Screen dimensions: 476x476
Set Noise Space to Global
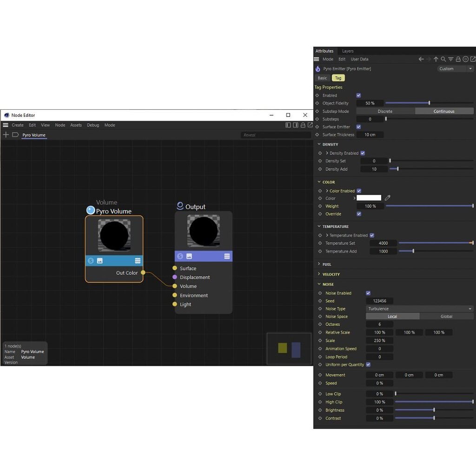click(446, 316)
